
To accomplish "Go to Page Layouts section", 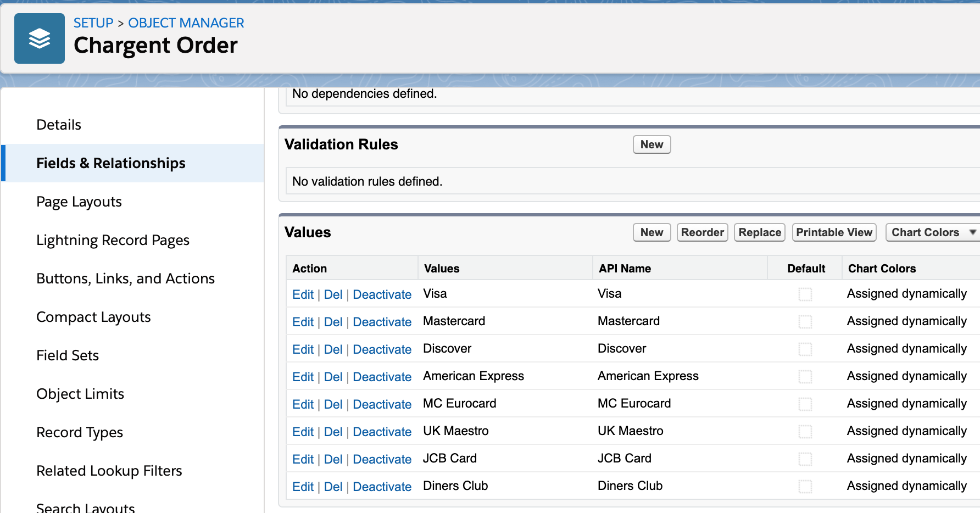I will 79,202.
